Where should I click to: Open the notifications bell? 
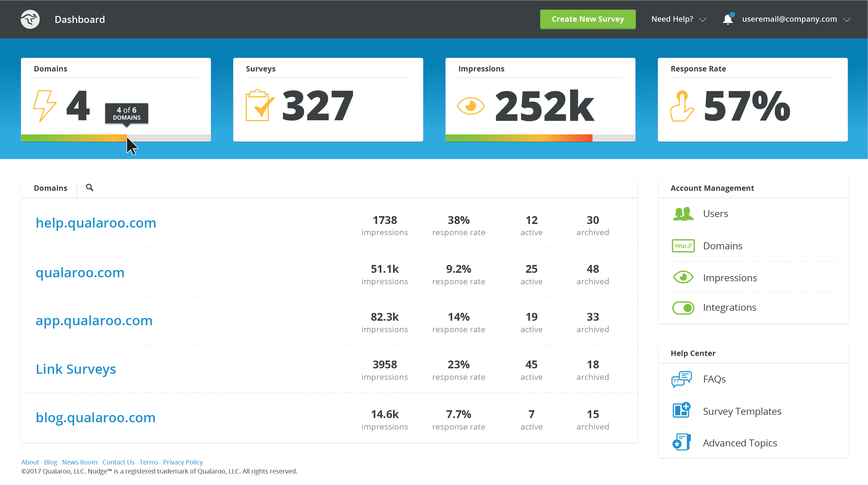(x=728, y=19)
